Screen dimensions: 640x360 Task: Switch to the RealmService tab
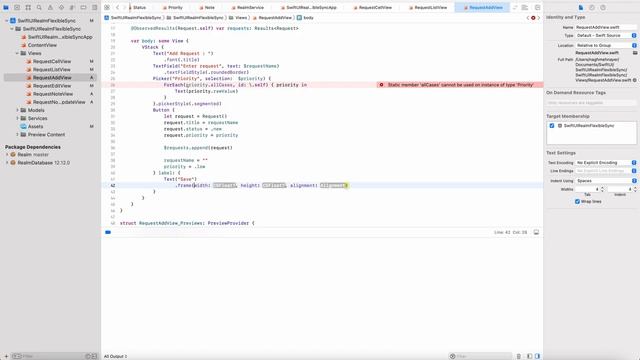pos(248,7)
